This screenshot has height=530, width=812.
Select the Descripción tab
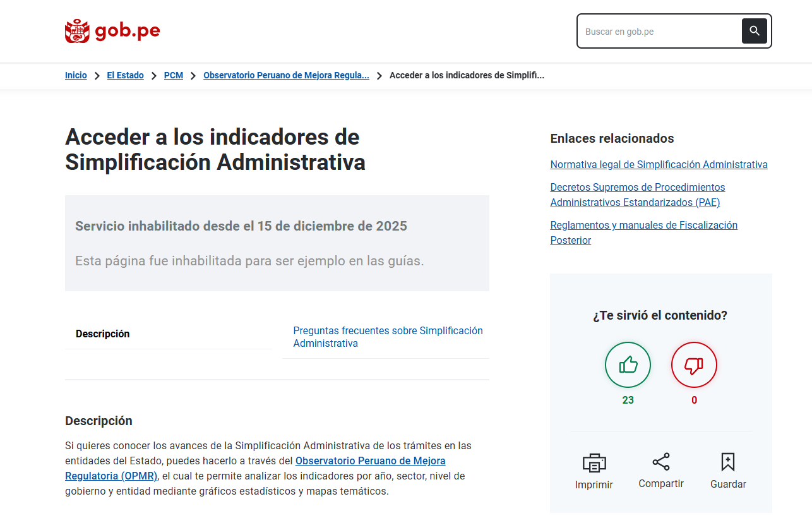(103, 334)
